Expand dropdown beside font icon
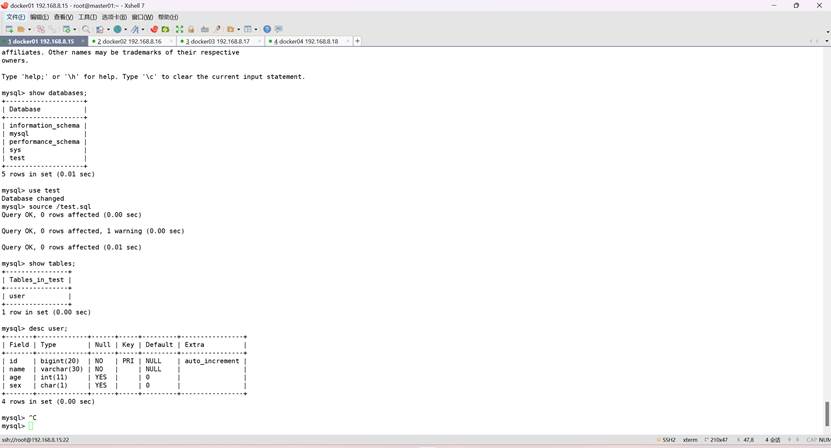831x448 pixels. pos(143,29)
